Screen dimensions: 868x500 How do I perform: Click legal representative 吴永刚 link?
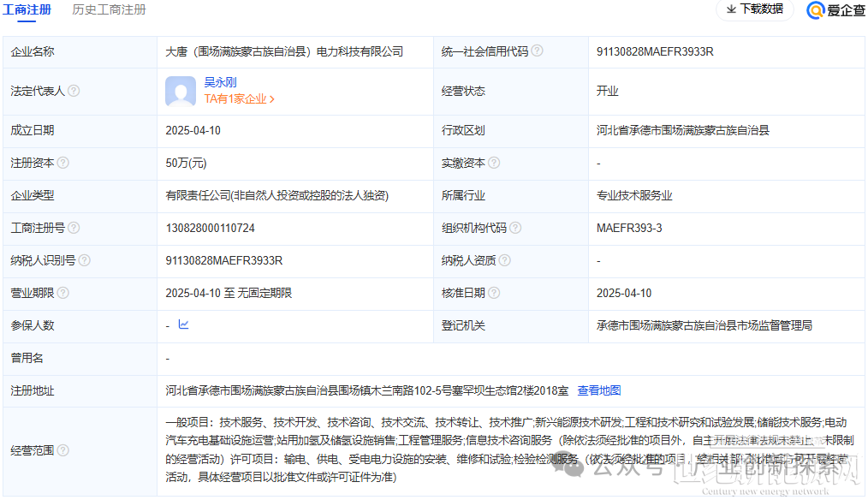click(220, 82)
